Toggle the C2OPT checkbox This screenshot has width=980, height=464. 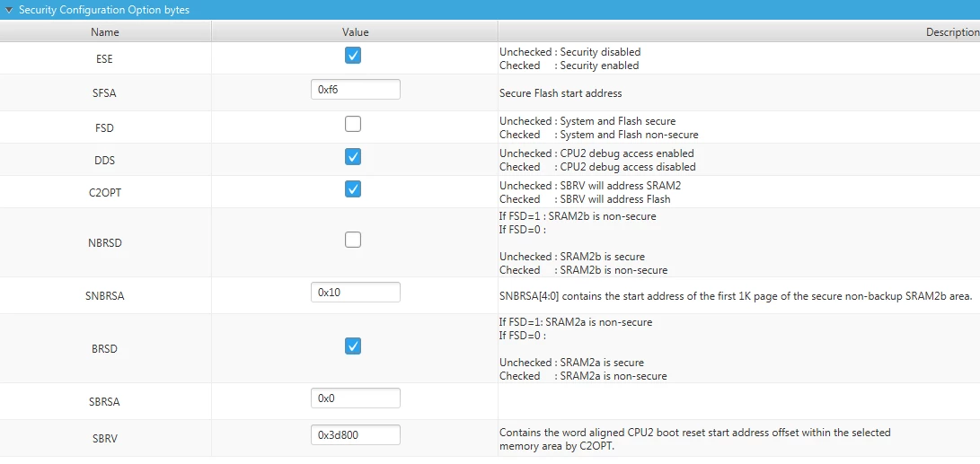coord(353,188)
